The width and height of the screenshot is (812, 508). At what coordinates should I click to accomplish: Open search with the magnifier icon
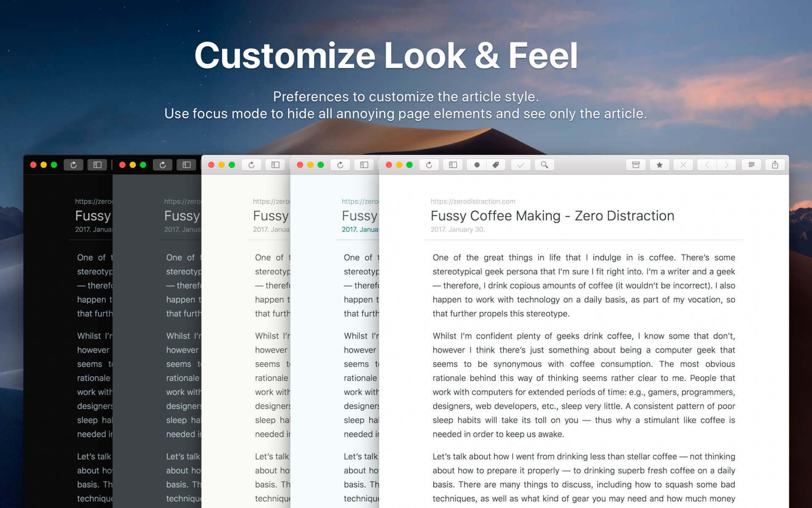click(544, 165)
